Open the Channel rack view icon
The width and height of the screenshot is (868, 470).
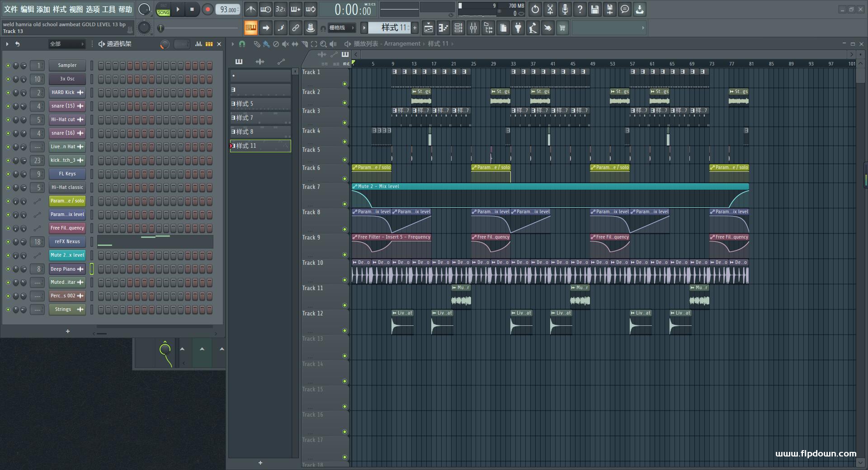point(458,28)
